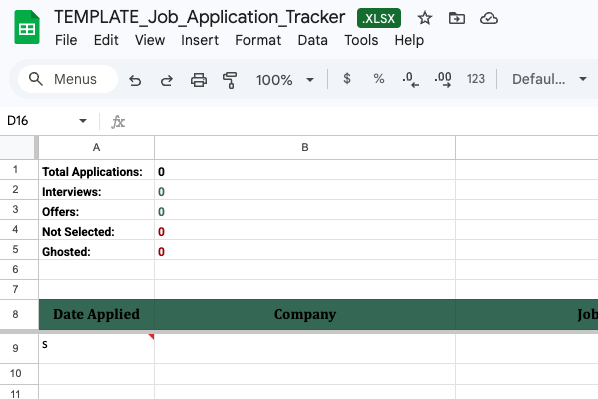Click the Undo arrow icon
Screen dimensions: 598x399
coord(135,80)
